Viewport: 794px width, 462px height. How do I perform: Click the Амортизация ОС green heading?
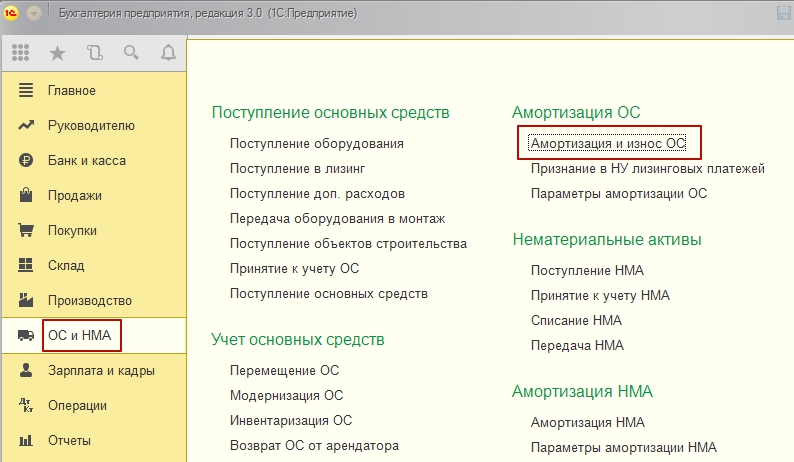(x=576, y=112)
